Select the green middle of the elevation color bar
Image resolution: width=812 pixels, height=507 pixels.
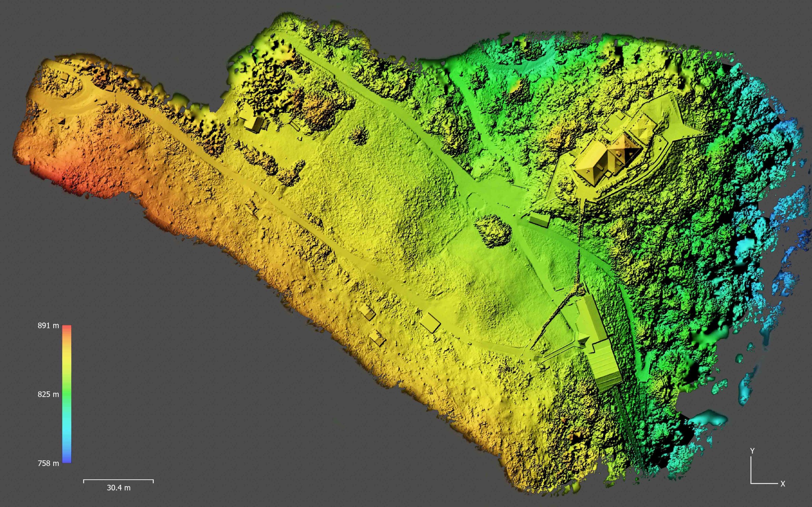tap(66, 394)
